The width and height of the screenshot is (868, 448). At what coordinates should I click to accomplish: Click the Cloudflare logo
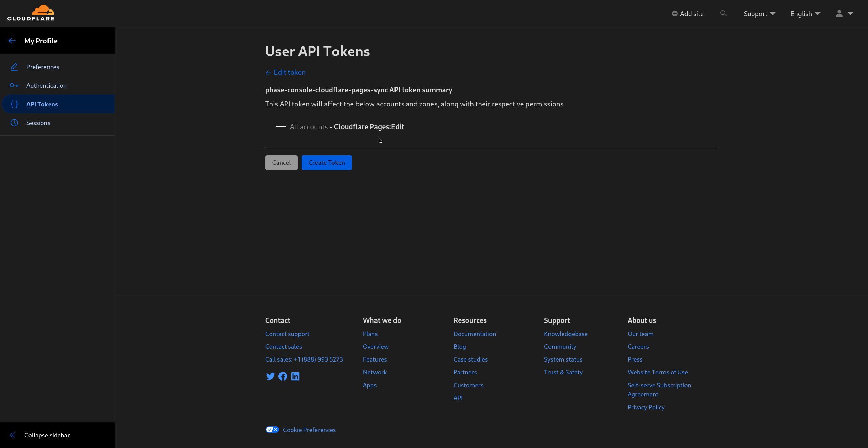tap(31, 13)
